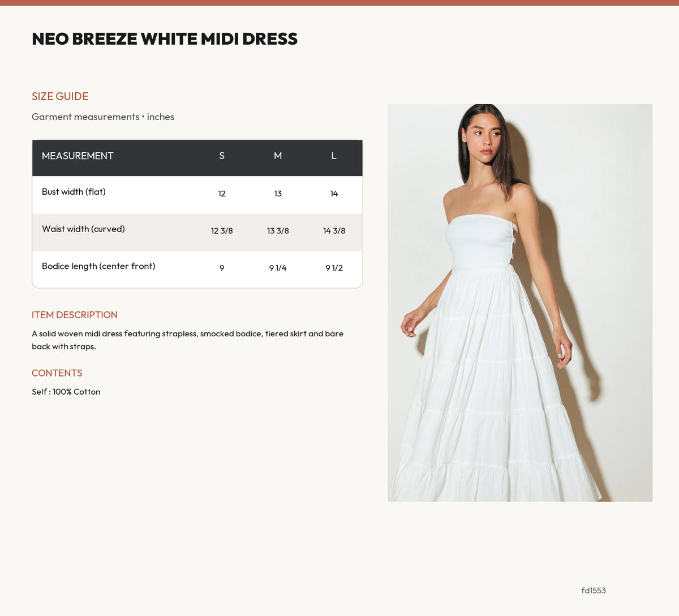679x616 pixels.
Task: Click 'Bodice length (center front)' row label
Action: point(98,266)
